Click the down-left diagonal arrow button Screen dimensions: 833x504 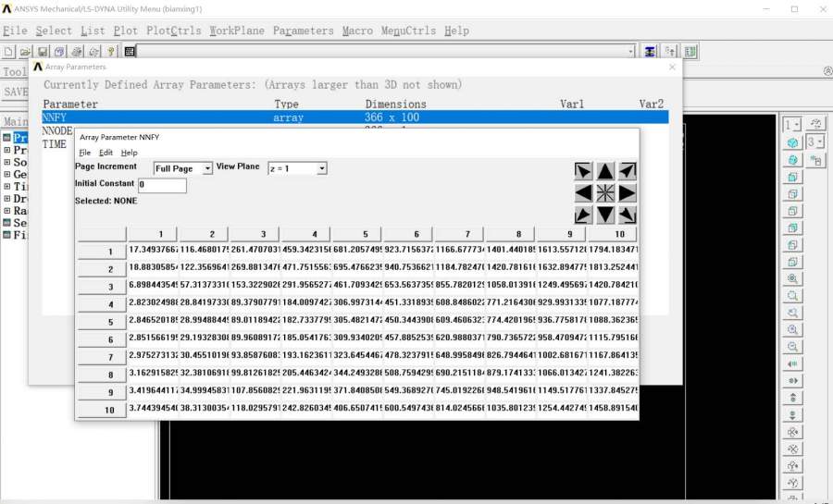583,215
